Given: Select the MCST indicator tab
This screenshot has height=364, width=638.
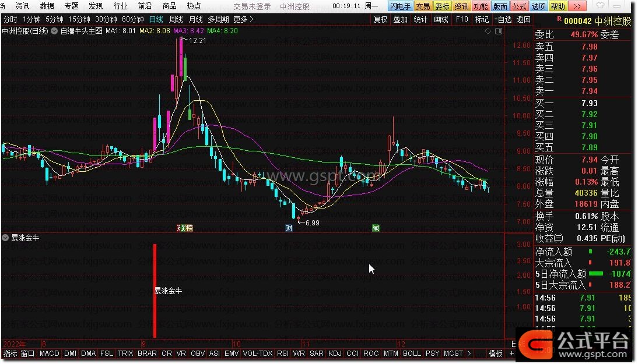Looking at the screenshot, I should tap(453, 354).
